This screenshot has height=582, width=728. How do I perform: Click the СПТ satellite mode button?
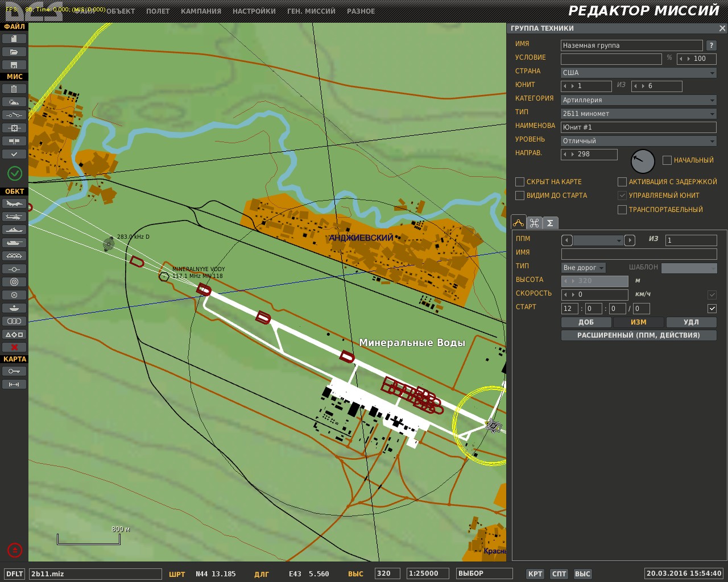(x=559, y=574)
